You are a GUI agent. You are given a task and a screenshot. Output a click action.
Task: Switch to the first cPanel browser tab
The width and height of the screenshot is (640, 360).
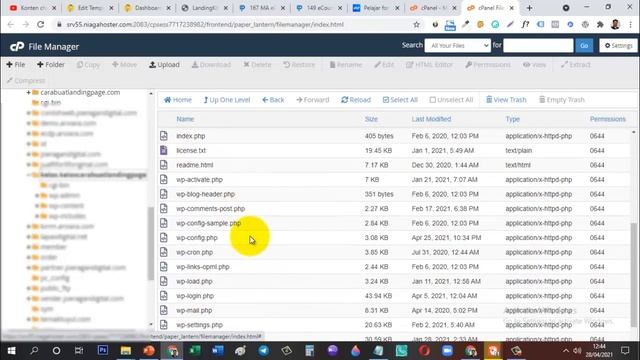pyautogui.click(x=433, y=8)
